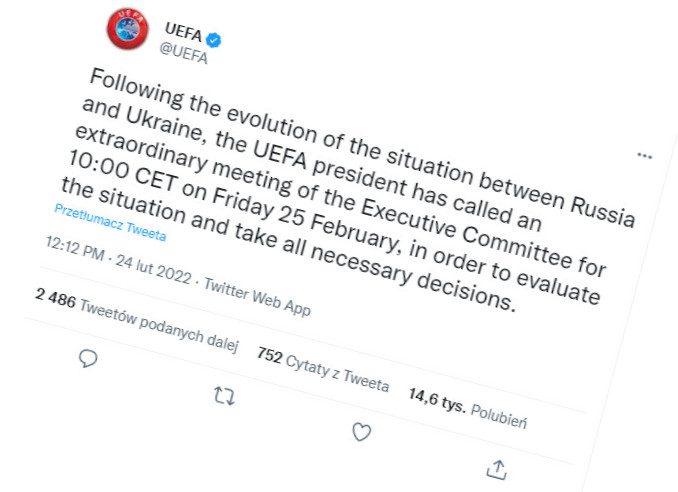Click the reply speech bubble icon
The width and height of the screenshot is (678, 492).
click(x=88, y=359)
